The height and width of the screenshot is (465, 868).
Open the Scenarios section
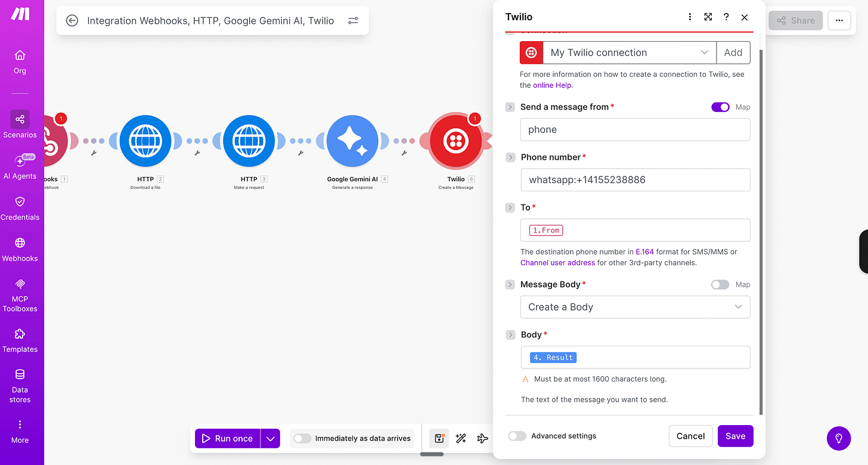coord(20,125)
